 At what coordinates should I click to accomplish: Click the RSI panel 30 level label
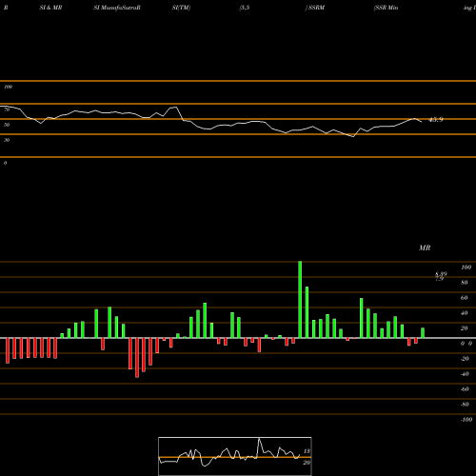click(x=7, y=140)
